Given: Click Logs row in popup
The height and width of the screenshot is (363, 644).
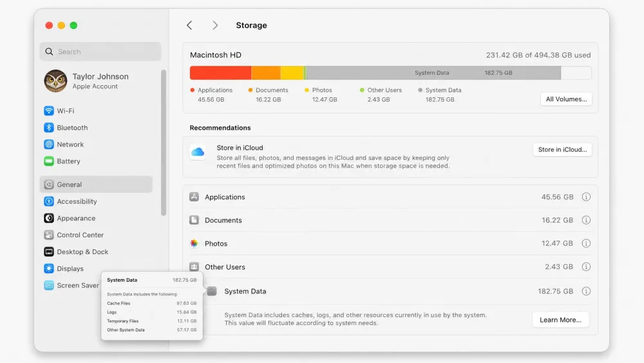Looking at the screenshot, I should pyautogui.click(x=151, y=312).
